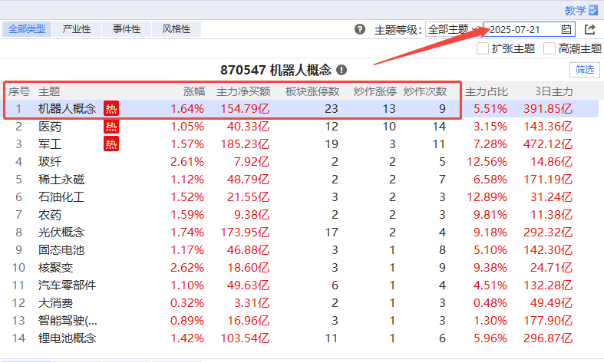Select the 光伏概念 theme row
The width and height of the screenshot is (604, 362).
point(299,232)
